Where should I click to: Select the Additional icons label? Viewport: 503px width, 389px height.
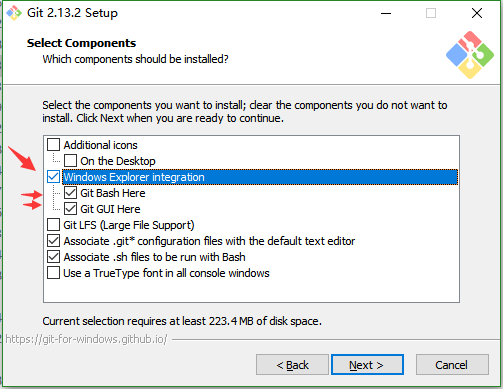point(100,145)
